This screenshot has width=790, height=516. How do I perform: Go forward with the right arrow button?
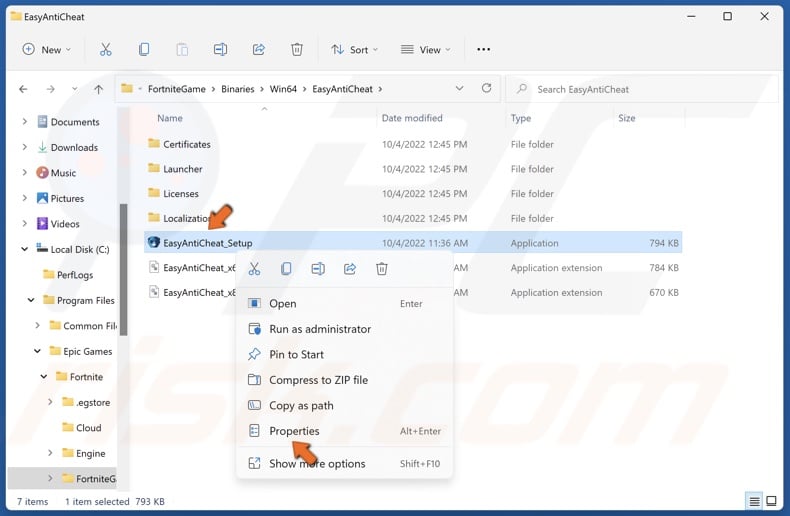pos(50,89)
